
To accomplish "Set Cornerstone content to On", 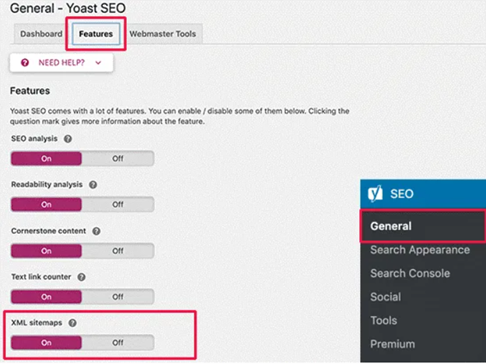I will point(46,251).
